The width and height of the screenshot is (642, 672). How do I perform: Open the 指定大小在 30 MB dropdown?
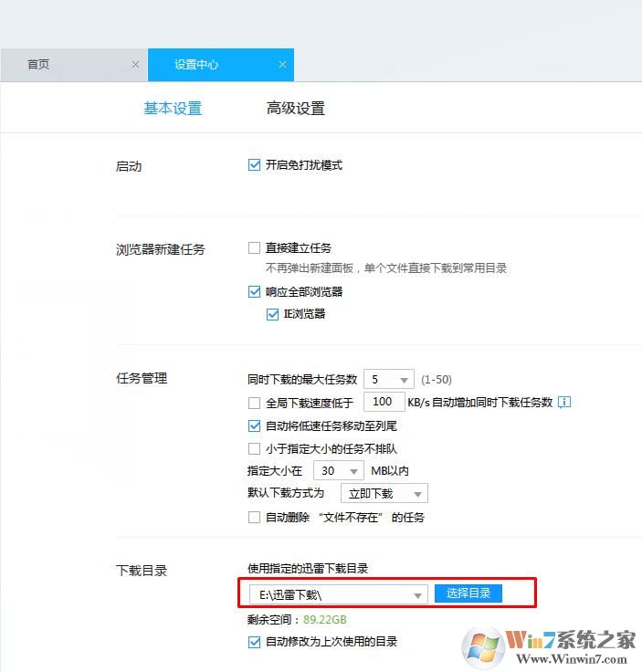[x=339, y=471]
